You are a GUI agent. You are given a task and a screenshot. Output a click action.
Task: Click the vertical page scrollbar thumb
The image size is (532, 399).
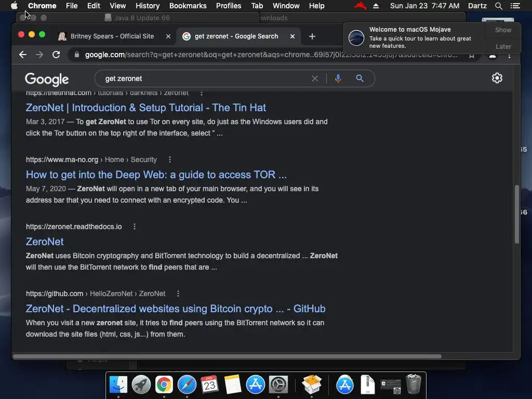click(x=517, y=215)
